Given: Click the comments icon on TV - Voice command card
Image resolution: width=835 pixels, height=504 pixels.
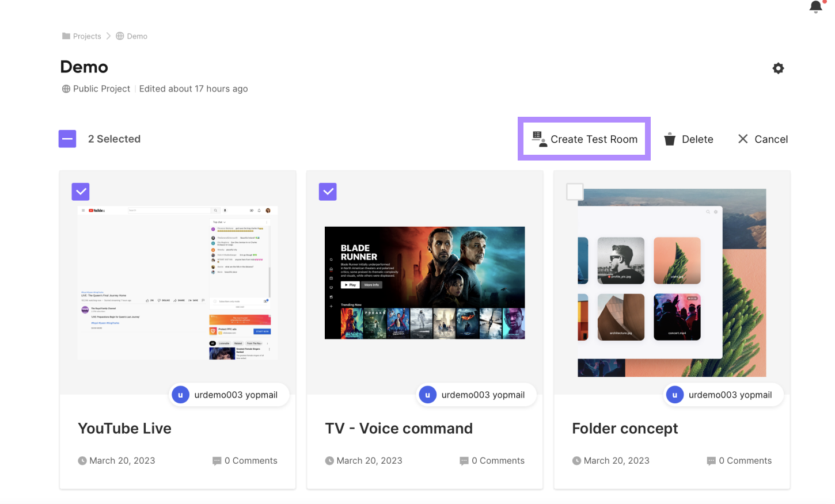Looking at the screenshot, I should tap(464, 461).
